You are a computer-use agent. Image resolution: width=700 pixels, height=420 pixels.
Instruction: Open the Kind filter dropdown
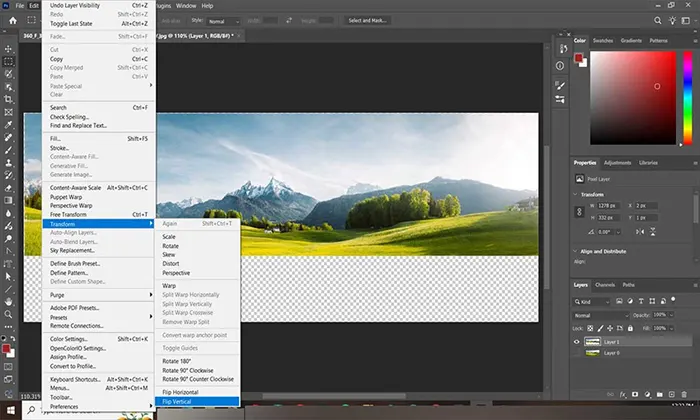pyautogui.click(x=592, y=302)
